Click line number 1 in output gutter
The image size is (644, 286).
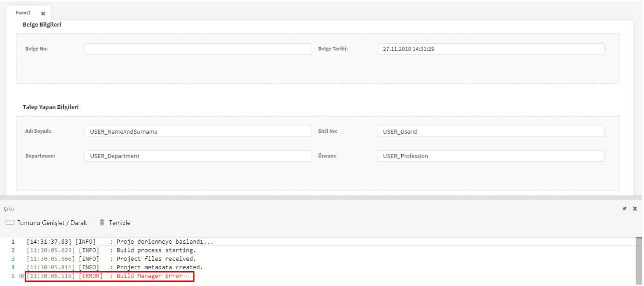[x=13, y=242]
